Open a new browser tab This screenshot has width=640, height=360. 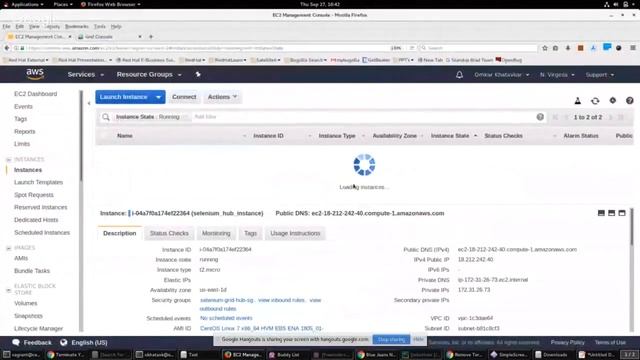point(151,37)
